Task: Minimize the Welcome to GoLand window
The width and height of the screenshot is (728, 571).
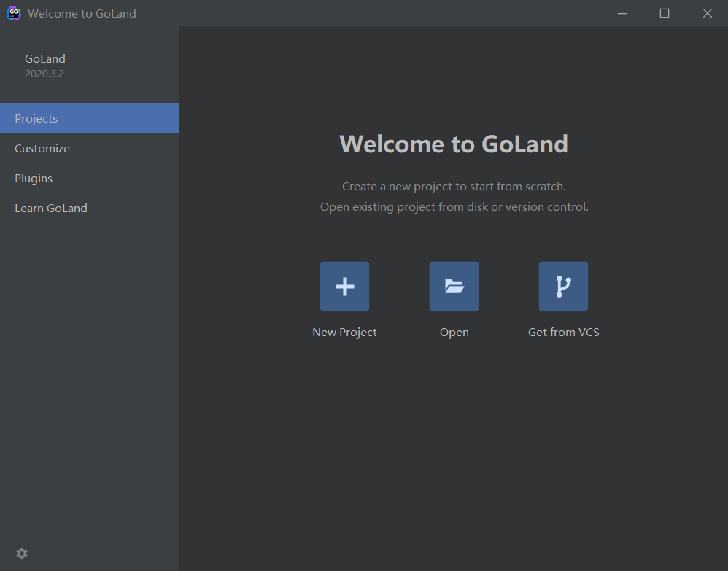Action: point(622,13)
